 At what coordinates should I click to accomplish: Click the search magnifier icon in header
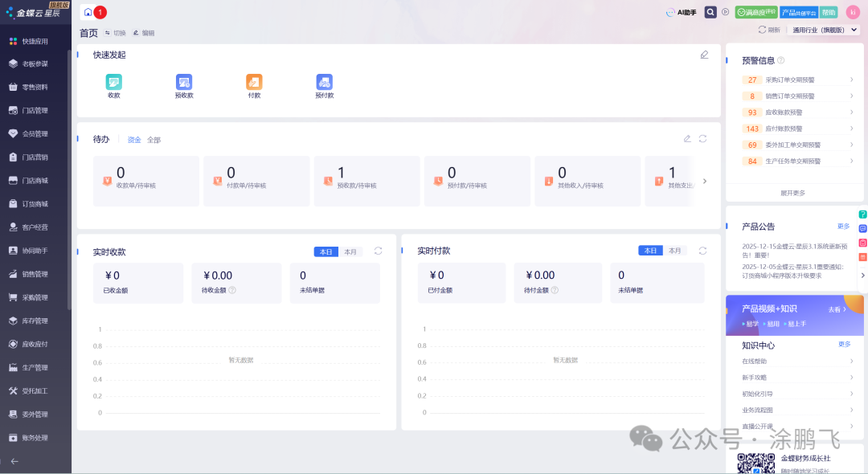pyautogui.click(x=710, y=12)
